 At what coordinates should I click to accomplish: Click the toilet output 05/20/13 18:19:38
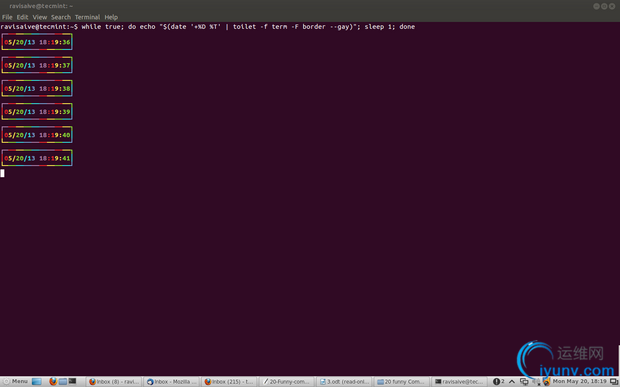tap(37, 89)
